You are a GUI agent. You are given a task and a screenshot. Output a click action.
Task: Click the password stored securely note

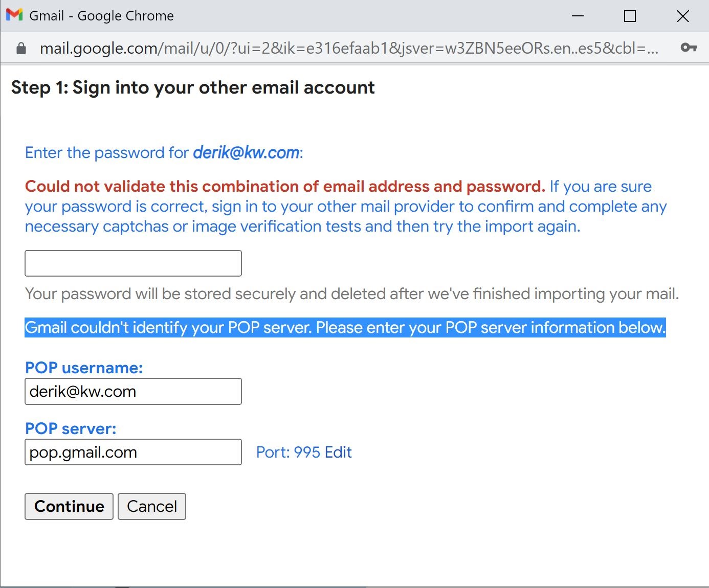click(x=351, y=294)
